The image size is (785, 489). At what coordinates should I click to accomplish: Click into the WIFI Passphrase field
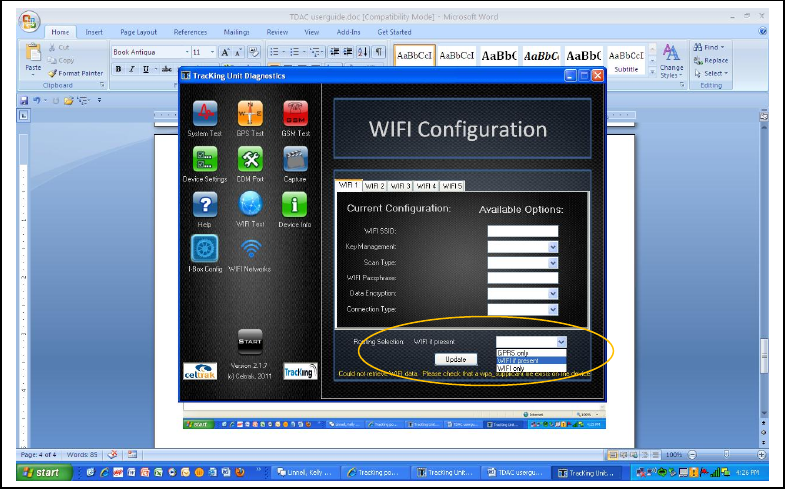pyautogui.click(x=523, y=278)
